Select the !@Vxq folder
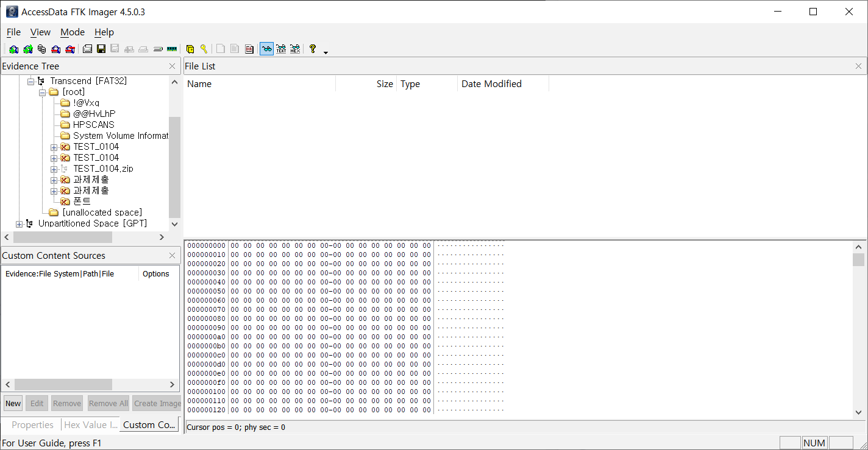The image size is (868, 450). click(87, 103)
